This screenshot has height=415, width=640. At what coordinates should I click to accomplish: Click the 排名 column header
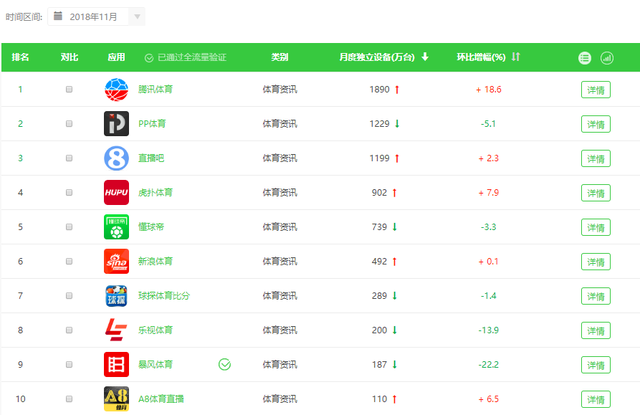pyautogui.click(x=20, y=57)
